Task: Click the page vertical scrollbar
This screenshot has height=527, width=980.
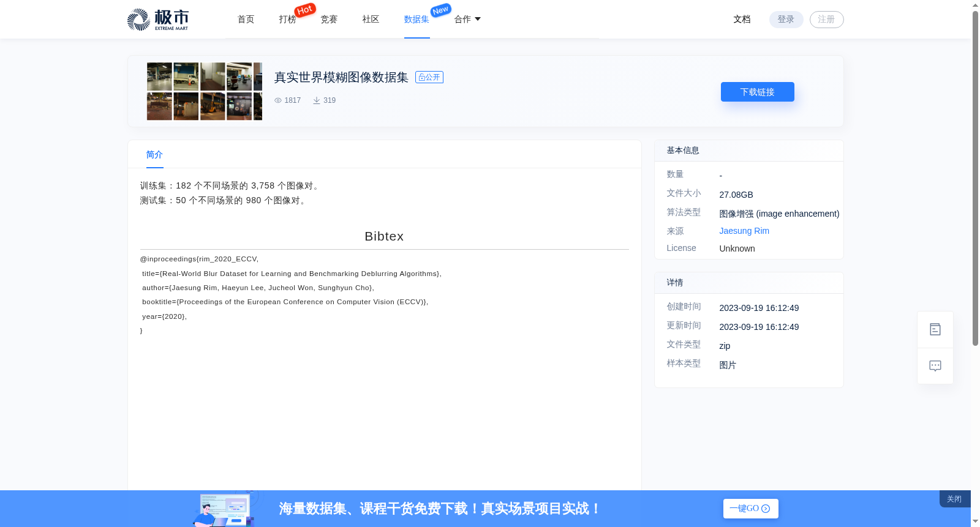Action: click(975, 178)
